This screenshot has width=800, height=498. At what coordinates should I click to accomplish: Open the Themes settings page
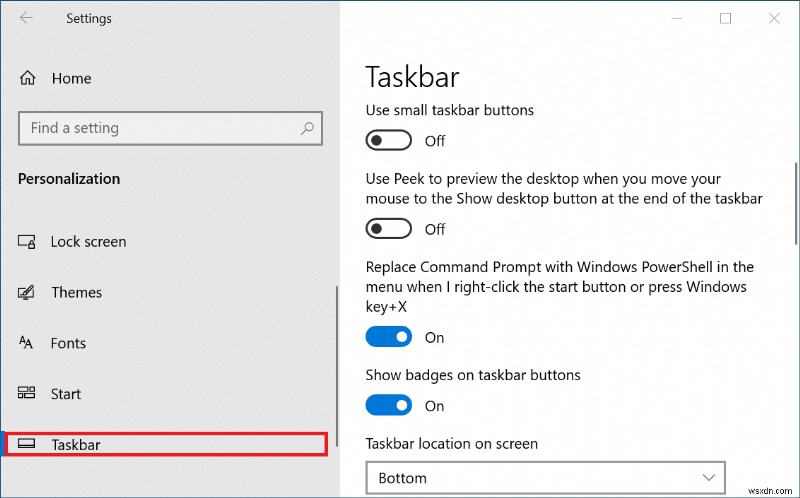(x=77, y=293)
